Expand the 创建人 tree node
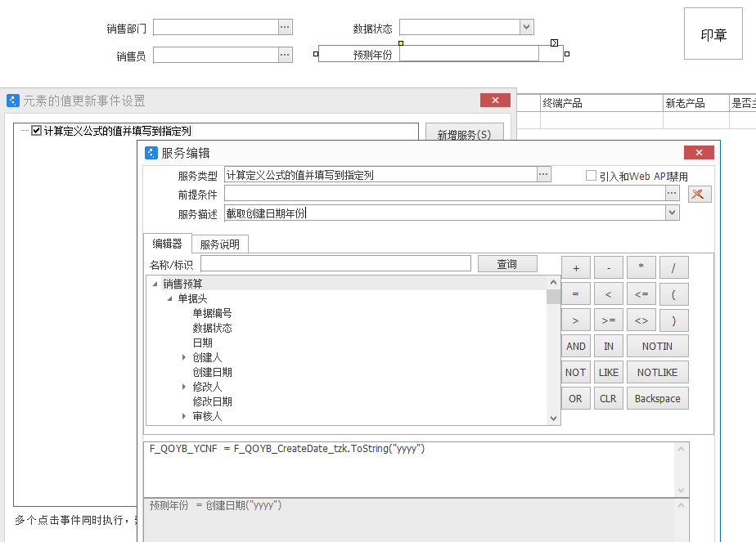The image size is (756, 542). point(184,358)
